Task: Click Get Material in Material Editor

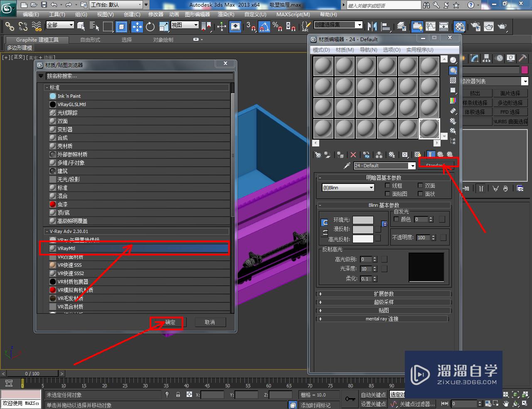Action: 318,155
